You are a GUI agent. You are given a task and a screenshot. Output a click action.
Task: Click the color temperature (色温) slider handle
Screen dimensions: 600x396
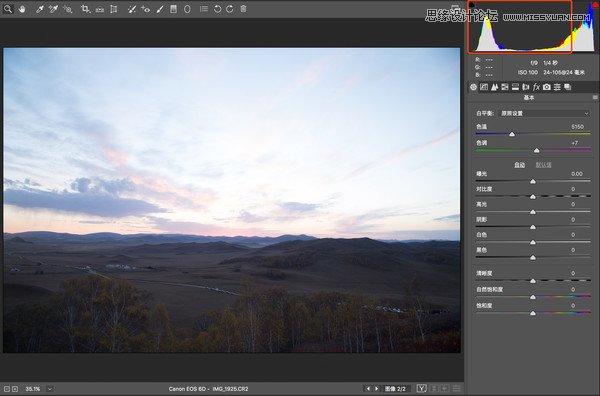(512, 134)
